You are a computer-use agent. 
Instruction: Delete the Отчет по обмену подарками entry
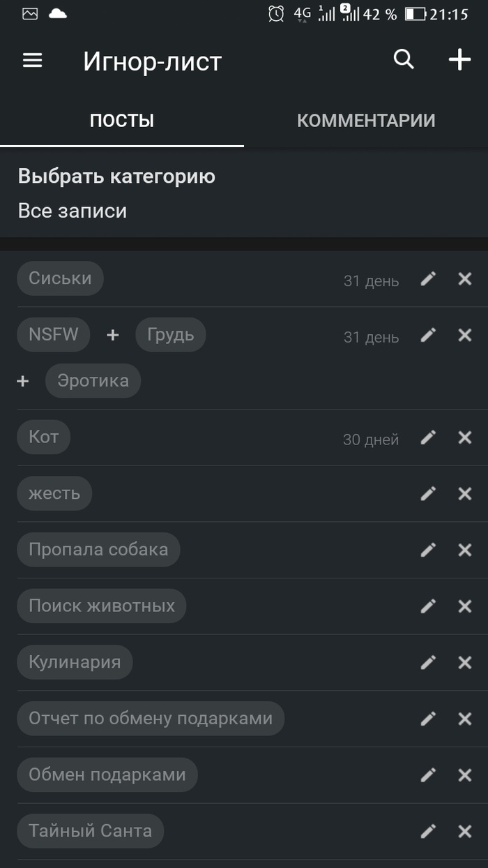tap(465, 719)
